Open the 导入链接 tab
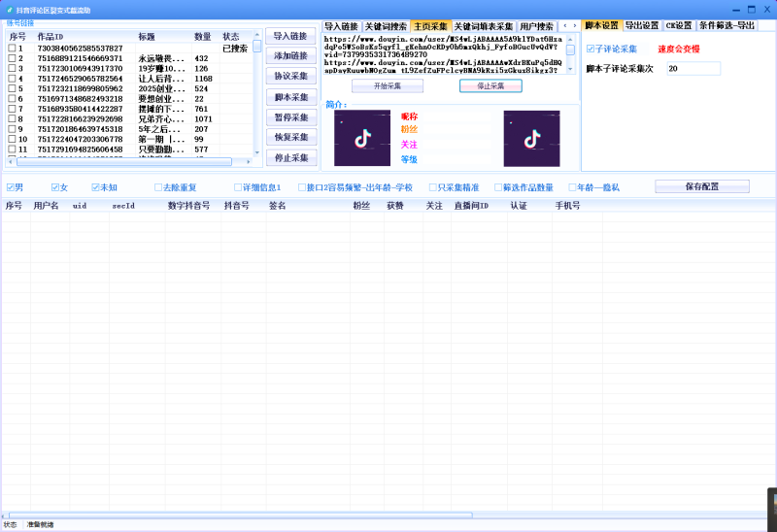Screen dimensions: 777x532 coord(342,26)
